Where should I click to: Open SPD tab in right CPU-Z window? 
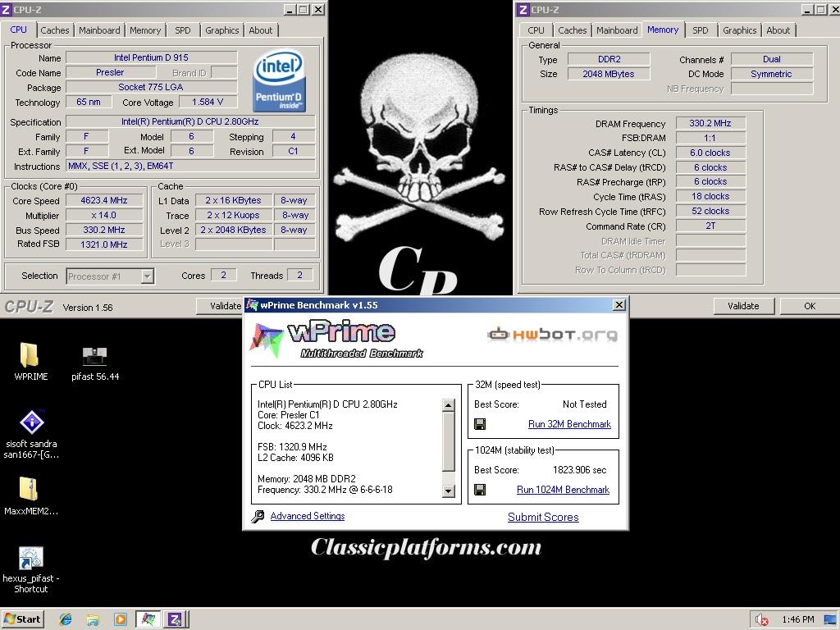point(701,30)
